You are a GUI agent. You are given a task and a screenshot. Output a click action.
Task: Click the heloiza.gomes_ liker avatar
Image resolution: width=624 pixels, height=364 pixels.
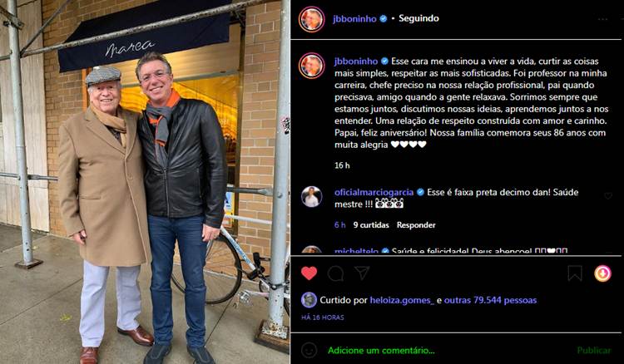pos(309,300)
